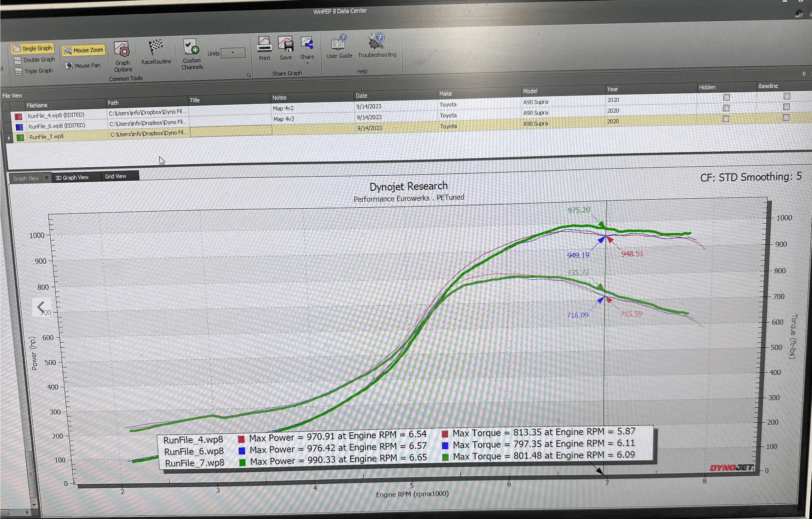Print the dyno graph
This screenshot has height=519, width=812.
click(264, 48)
